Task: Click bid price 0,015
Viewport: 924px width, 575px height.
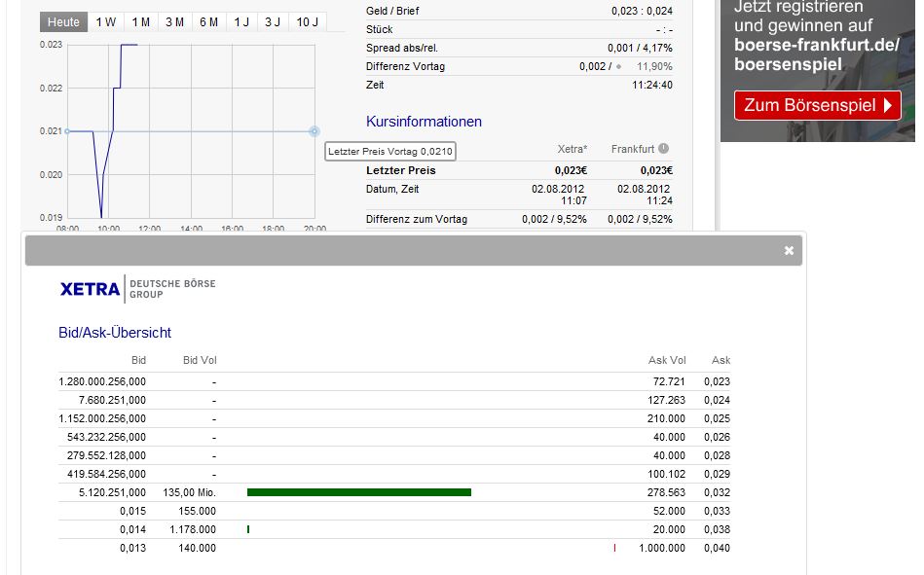Action: [132, 511]
